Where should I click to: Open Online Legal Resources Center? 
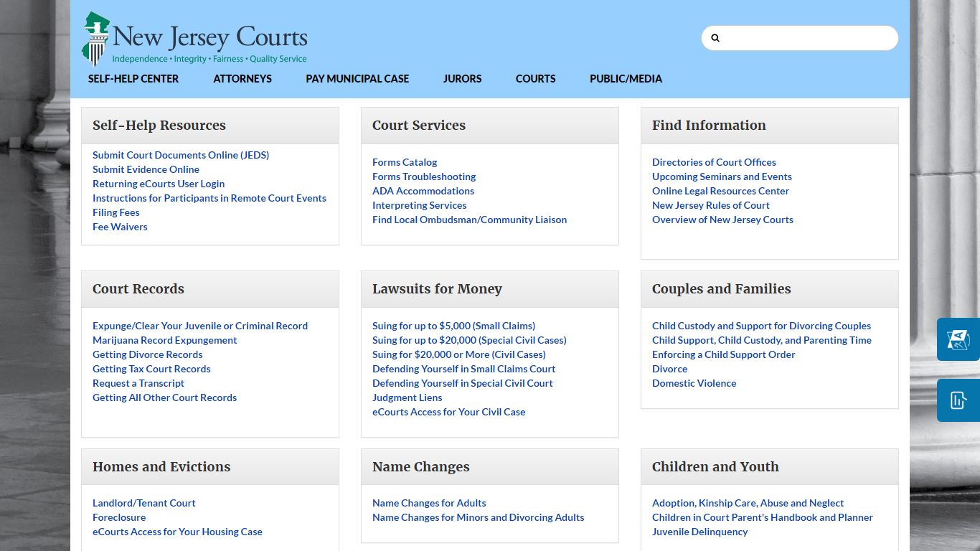pos(720,191)
